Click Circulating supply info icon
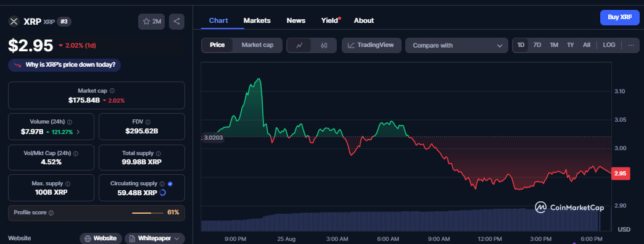This screenshot has width=644, height=244. (162, 184)
